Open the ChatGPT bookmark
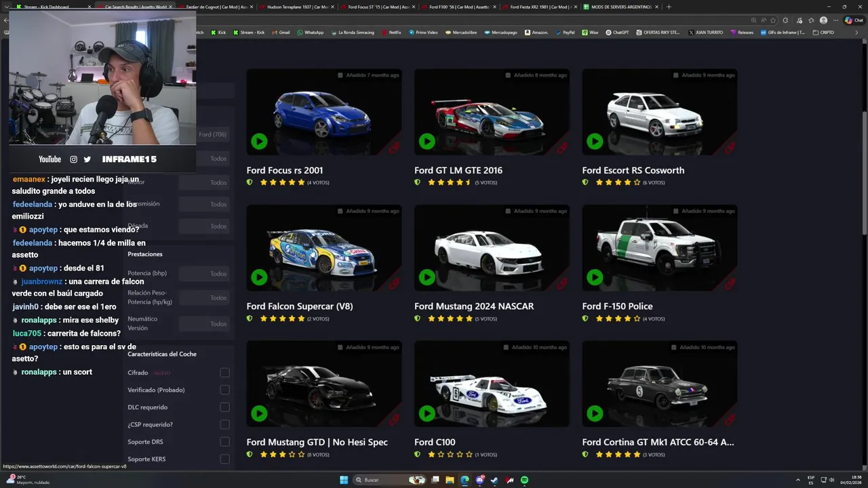Screen dimensions: 868x488 617,32
